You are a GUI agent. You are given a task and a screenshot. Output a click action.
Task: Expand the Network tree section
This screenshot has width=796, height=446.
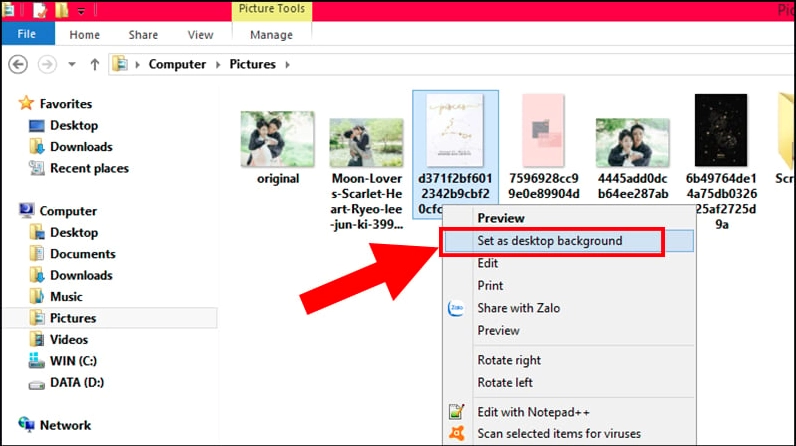pyautogui.click(x=8, y=425)
